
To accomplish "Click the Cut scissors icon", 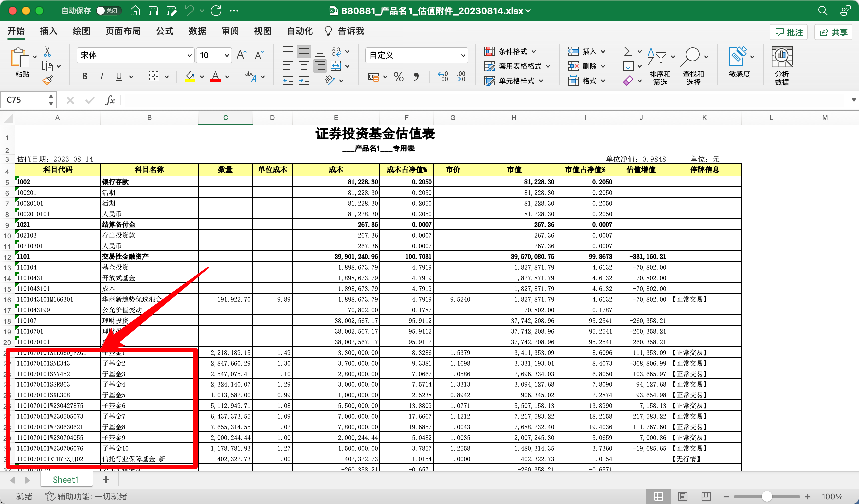I will click(x=47, y=51).
